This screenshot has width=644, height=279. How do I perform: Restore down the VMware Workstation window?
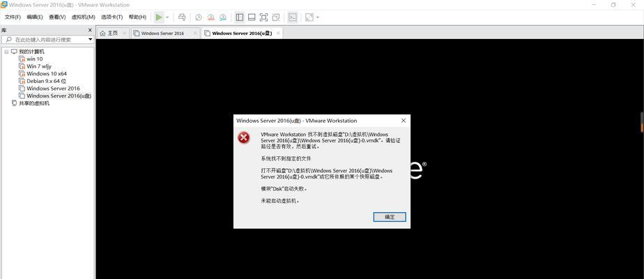coord(613,5)
